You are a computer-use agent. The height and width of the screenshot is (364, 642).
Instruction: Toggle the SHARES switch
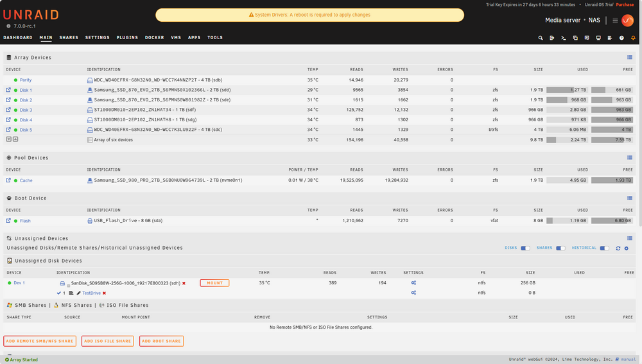[560, 248]
